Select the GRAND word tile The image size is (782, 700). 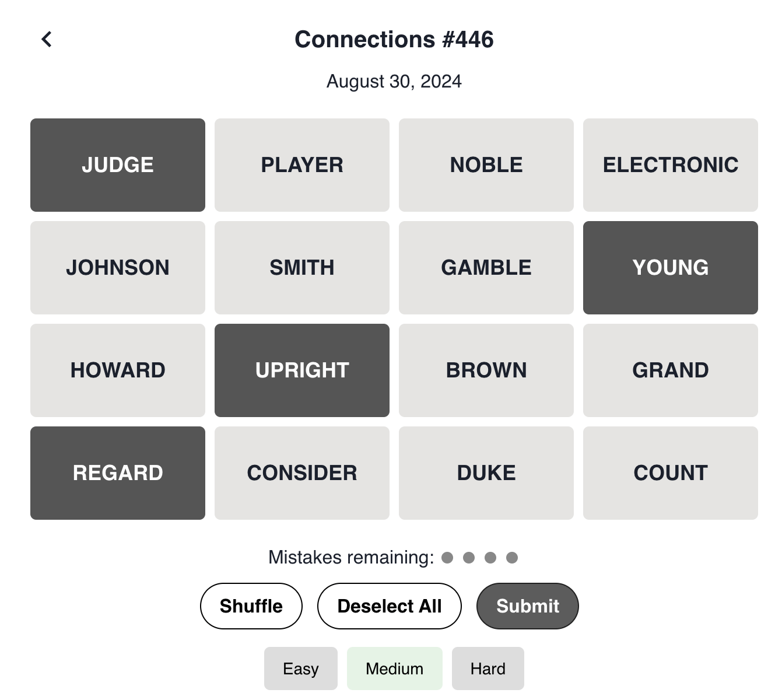670,370
